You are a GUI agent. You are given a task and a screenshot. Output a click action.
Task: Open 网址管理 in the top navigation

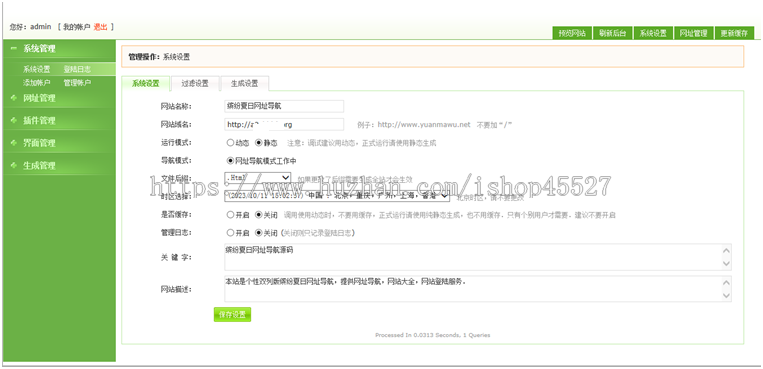693,33
